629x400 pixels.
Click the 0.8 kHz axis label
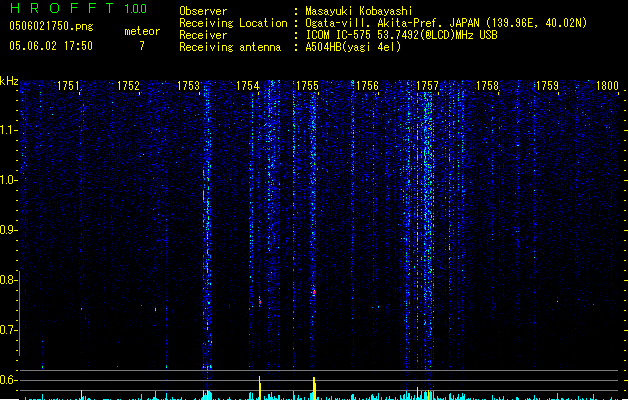[x=8, y=280]
